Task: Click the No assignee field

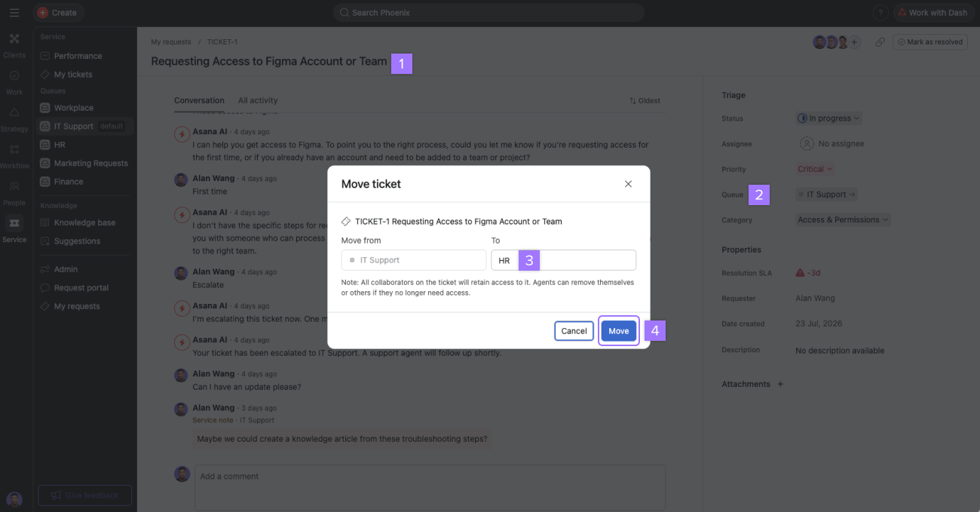Action: (x=832, y=143)
